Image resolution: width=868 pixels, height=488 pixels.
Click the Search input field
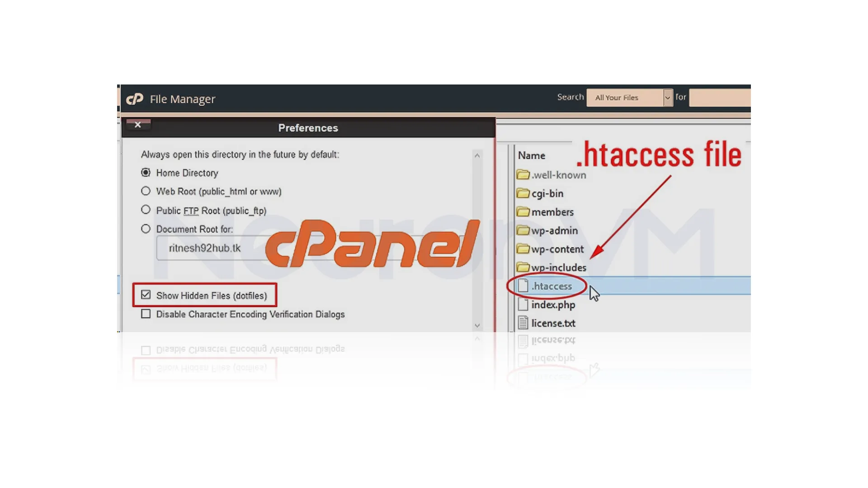coord(720,97)
